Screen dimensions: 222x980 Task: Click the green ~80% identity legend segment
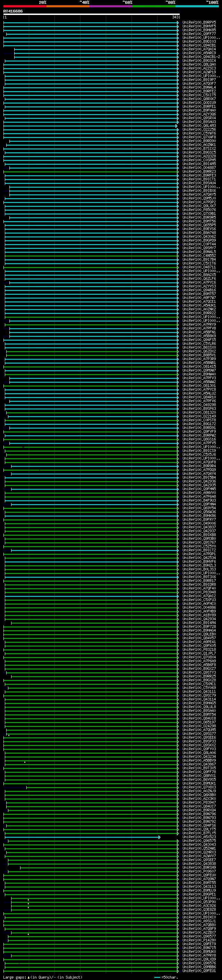(154, 6)
